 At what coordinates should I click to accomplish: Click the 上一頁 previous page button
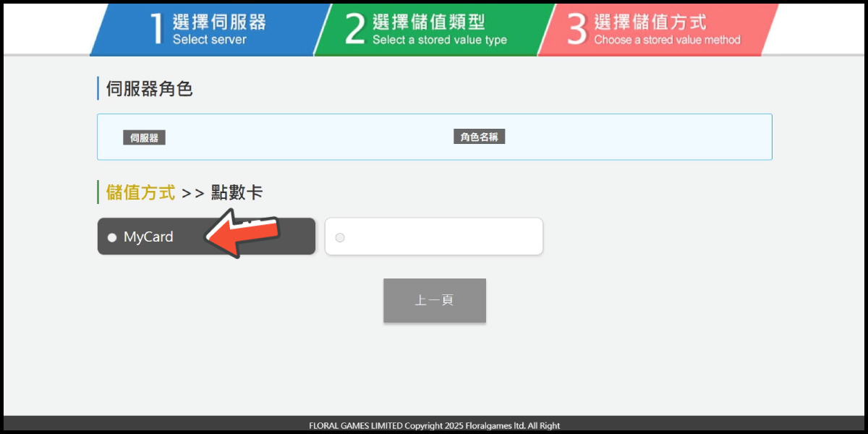pos(434,300)
